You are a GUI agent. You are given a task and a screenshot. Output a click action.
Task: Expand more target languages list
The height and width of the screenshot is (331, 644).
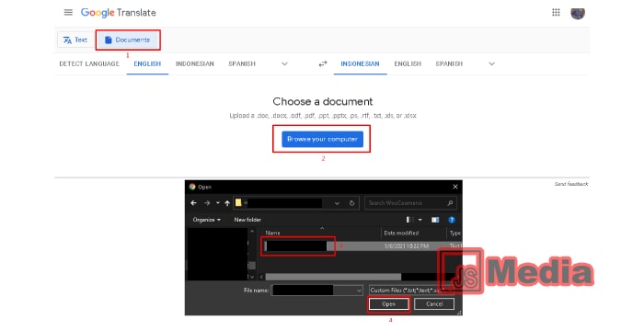(x=491, y=63)
